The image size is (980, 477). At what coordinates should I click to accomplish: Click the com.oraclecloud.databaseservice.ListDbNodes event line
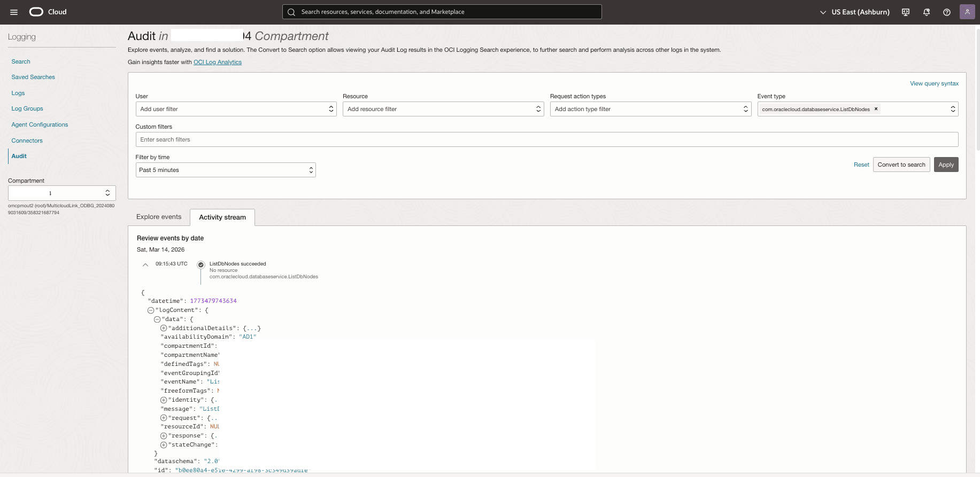pos(264,277)
